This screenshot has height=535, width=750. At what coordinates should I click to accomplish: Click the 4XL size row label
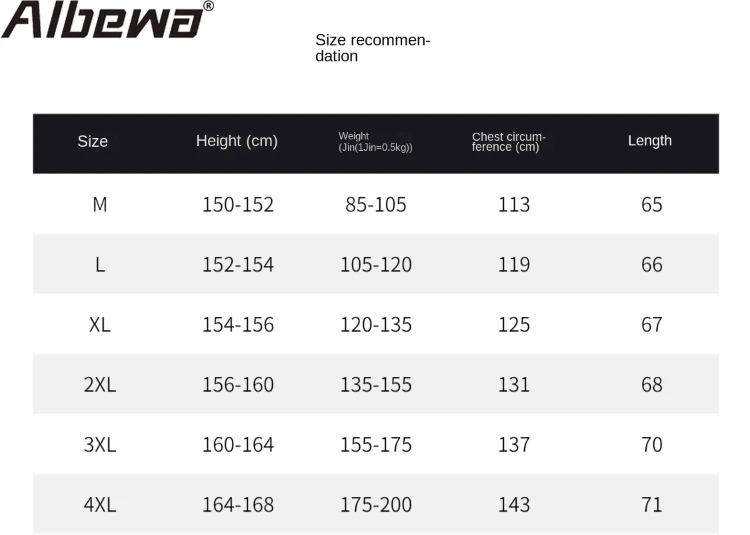click(x=100, y=505)
